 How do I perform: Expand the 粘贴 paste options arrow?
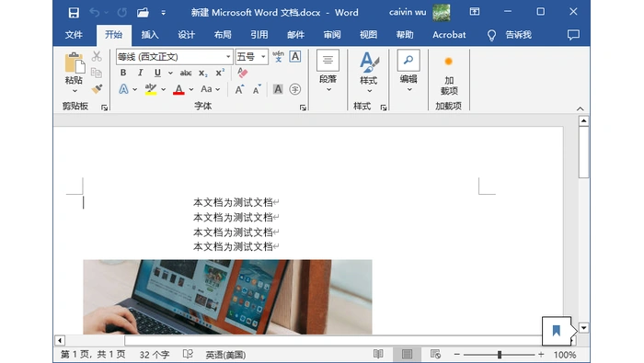click(x=75, y=91)
